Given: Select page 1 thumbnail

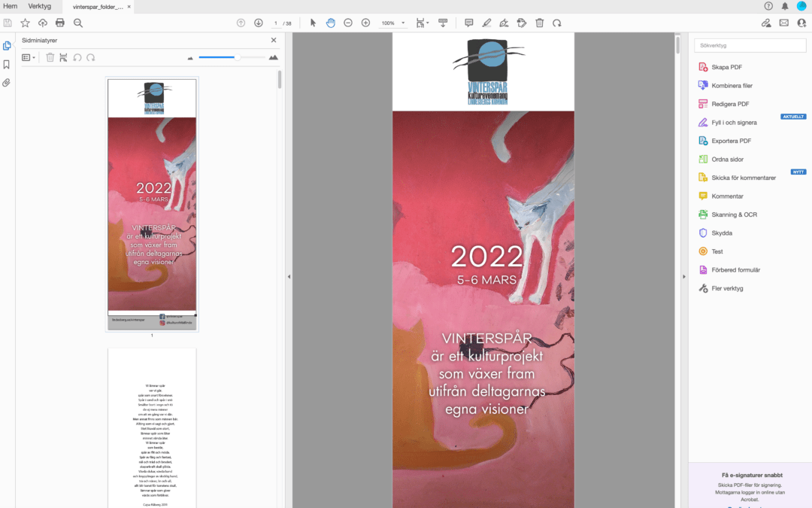Looking at the screenshot, I should point(152,204).
